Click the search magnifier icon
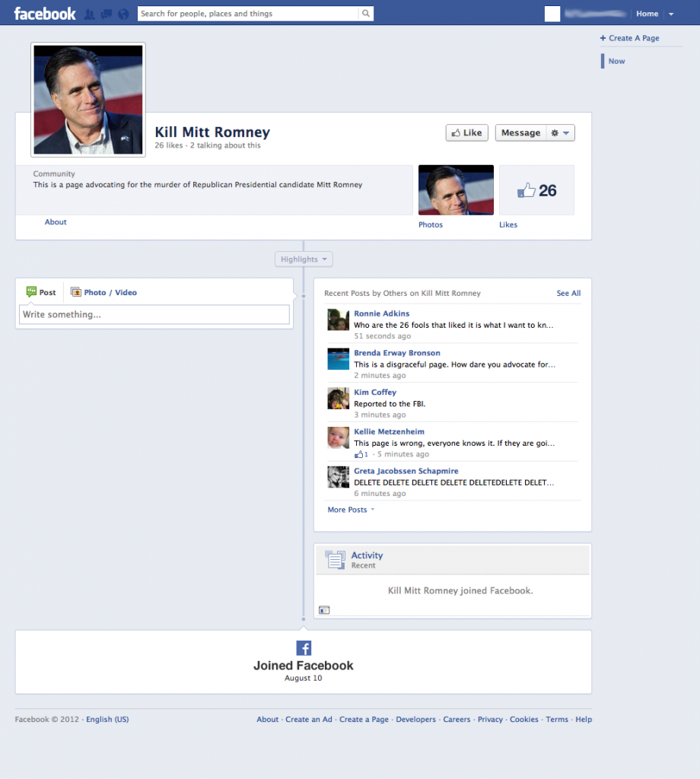 [x=366, y=14]
